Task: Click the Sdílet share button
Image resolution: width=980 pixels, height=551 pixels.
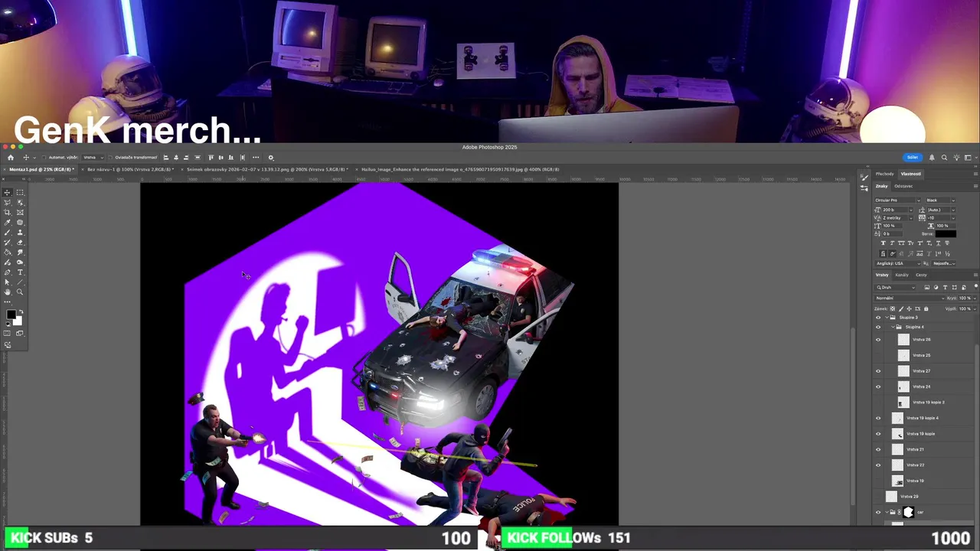Action: click(912, 157)
